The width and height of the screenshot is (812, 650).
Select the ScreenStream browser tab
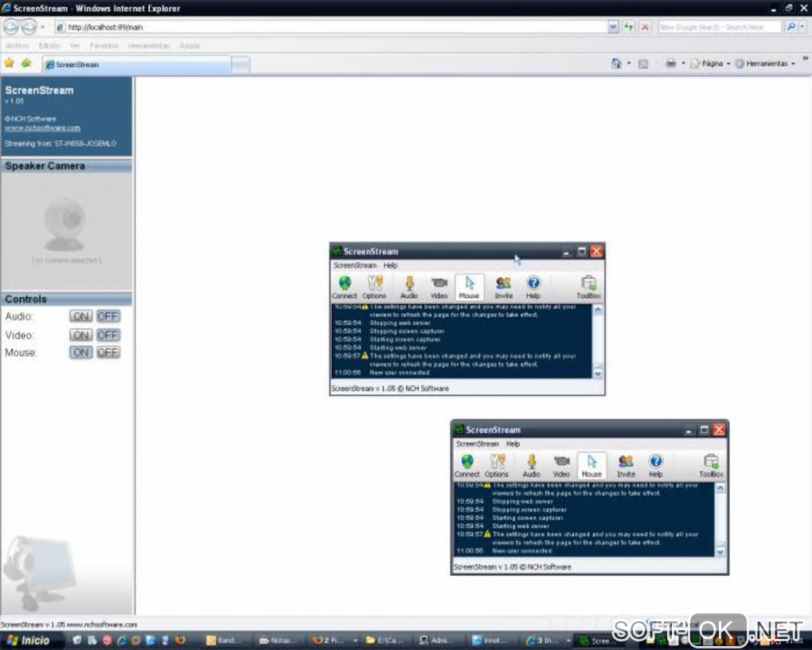(x=137, y=65)
